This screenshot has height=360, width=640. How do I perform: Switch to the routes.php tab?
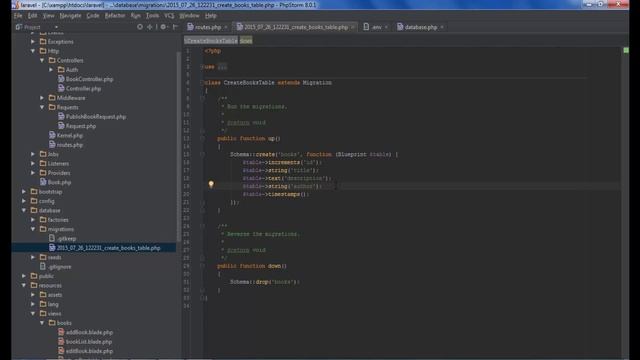pos(208,27)
